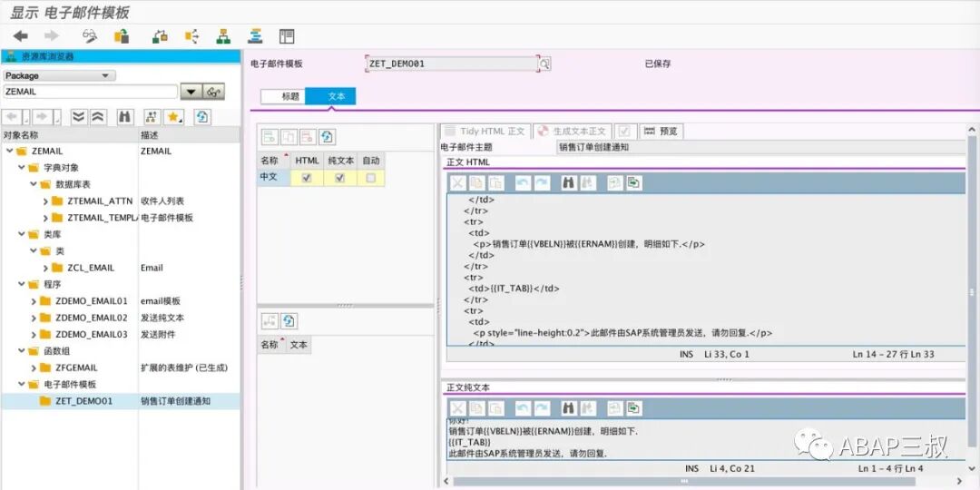Image resolution: width=980 pixels, height=490 pixels.
Task: Click the 名称 column header in language table
Action: pos(274,161)
